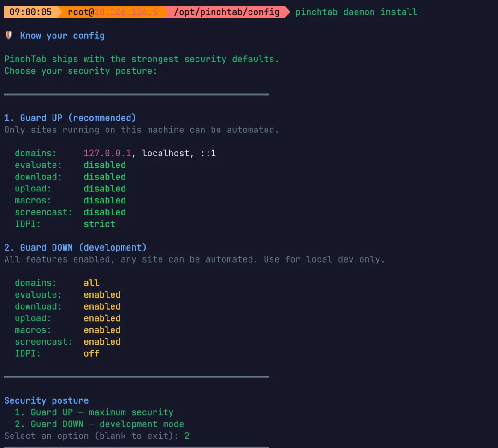The height and width of the screenshot is (448, 498).
Task: Click PinchTab ships with strongest security defaults line
Action: click(x=142, y=59)
